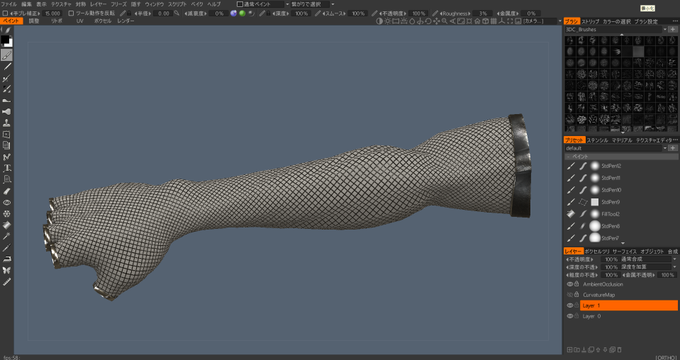Click the plus button beside 3DC_Brushes folder

673,29
